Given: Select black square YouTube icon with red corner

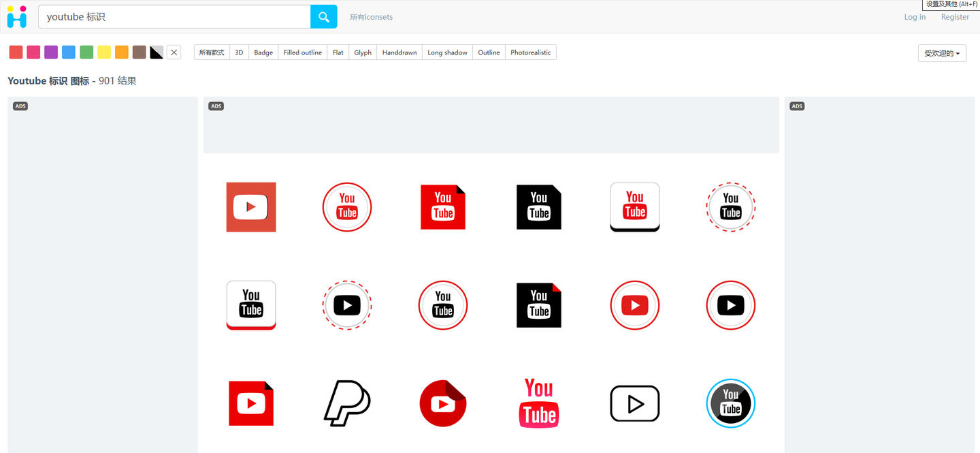Looking at the screenshot, I should pyautogui.click(x=539, y=305).
